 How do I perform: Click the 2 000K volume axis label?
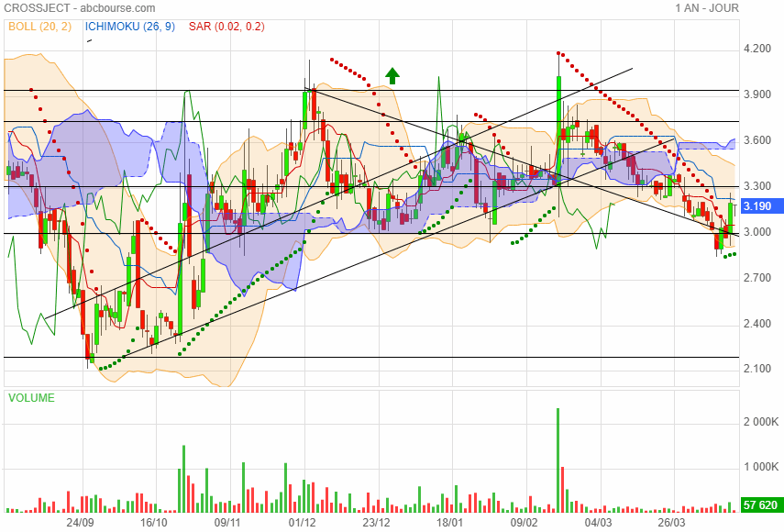[760, 422]
